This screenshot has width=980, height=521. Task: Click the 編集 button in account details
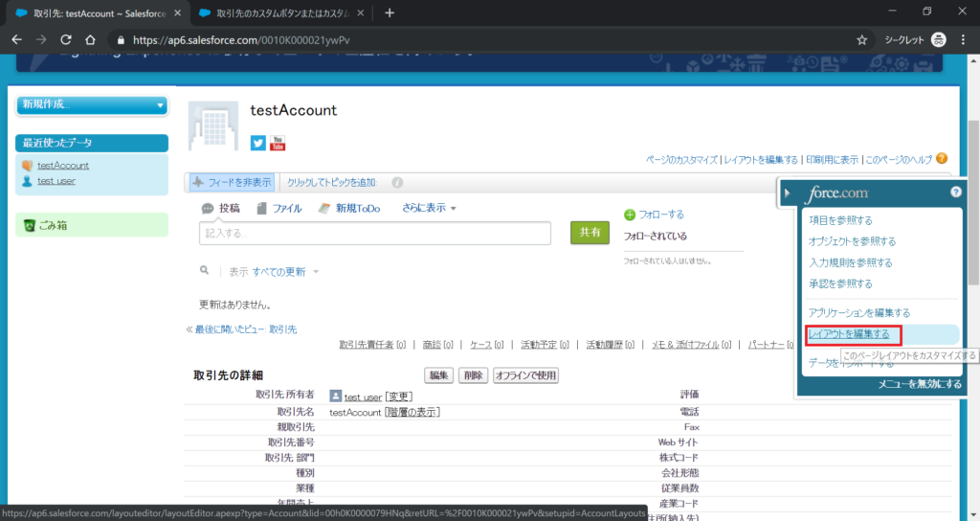click(x=439, y=375)
